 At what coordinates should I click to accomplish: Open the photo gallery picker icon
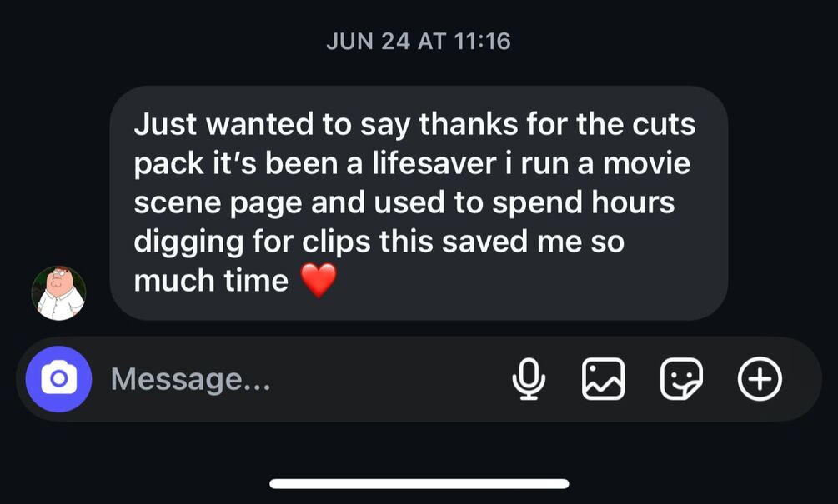[603, 379]
